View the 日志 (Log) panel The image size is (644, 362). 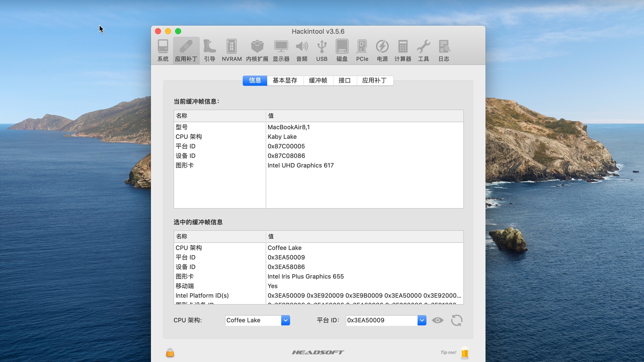444,50
